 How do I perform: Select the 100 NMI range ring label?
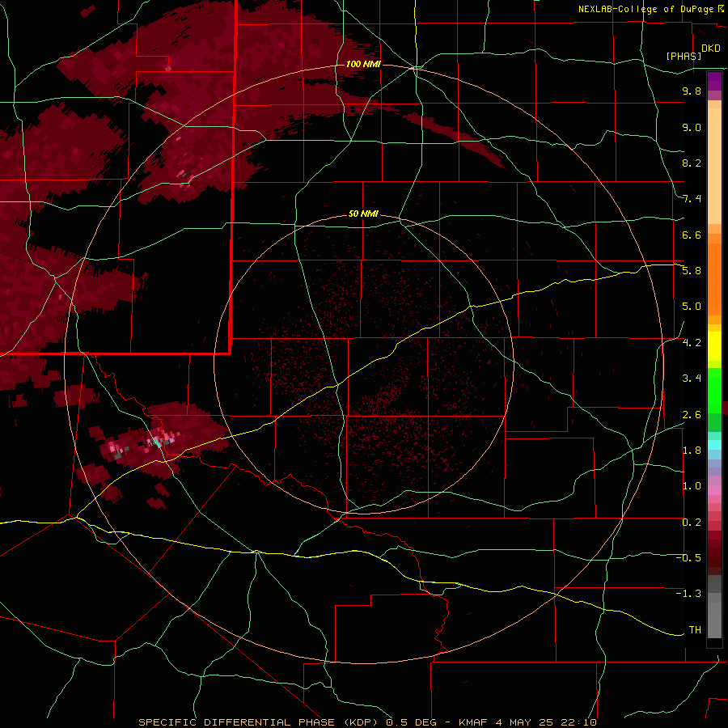coord(363,64)
